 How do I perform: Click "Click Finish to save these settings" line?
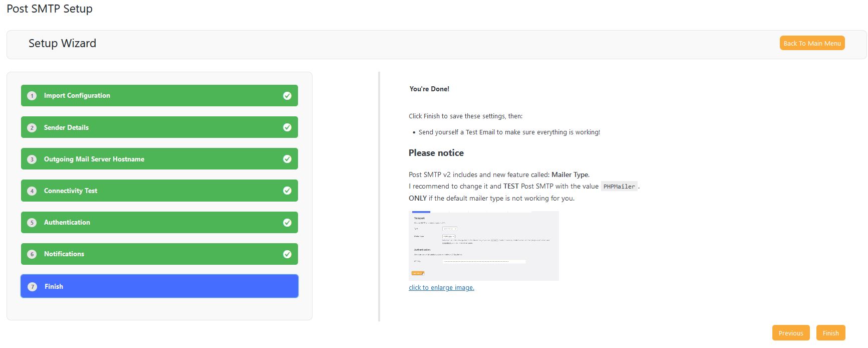click(465, 116)
